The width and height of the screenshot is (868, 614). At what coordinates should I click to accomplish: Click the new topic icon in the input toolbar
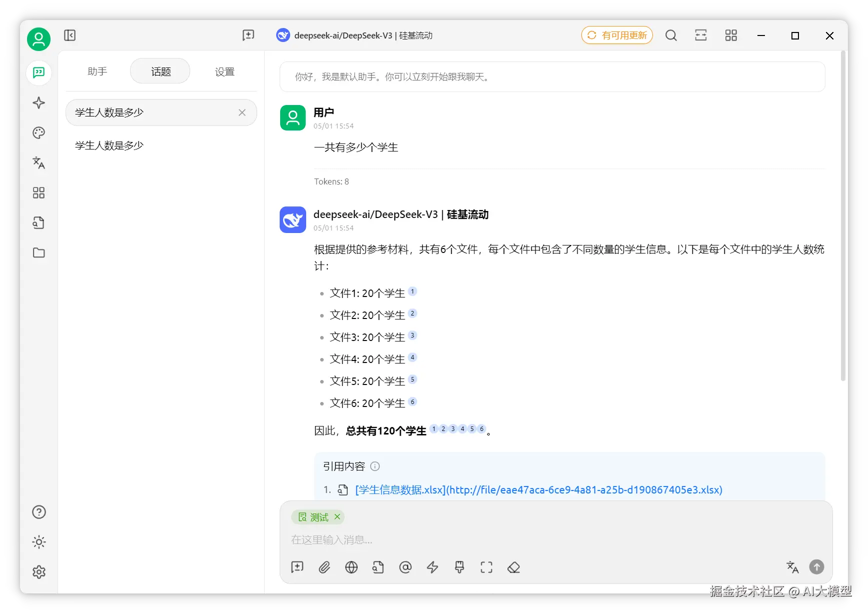(x=297, y=567)
